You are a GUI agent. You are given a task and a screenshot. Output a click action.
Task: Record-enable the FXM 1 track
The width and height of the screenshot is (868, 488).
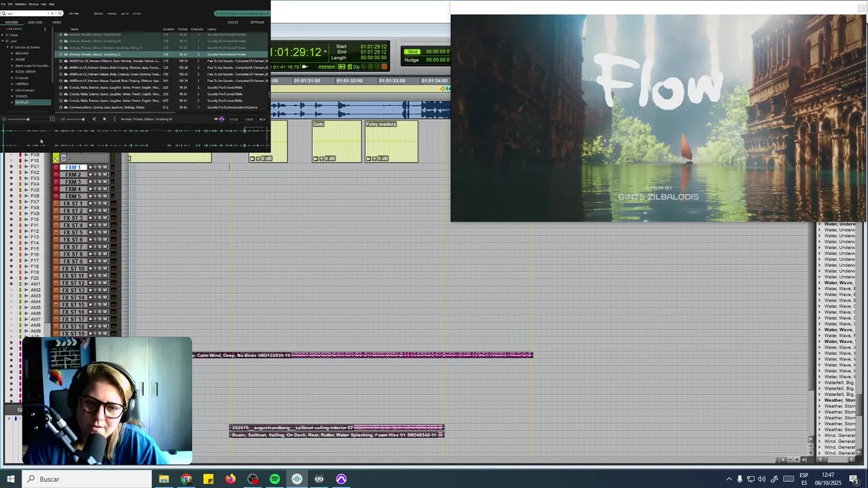(90, 167)
